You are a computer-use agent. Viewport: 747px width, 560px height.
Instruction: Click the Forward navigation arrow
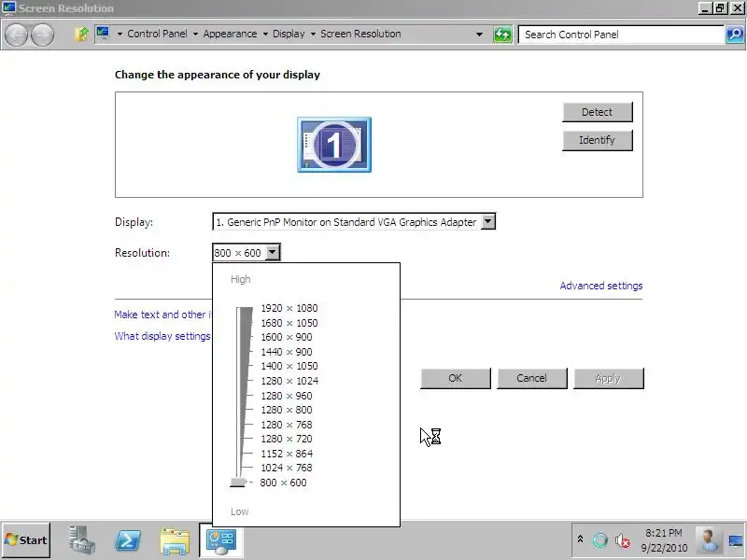42,35
